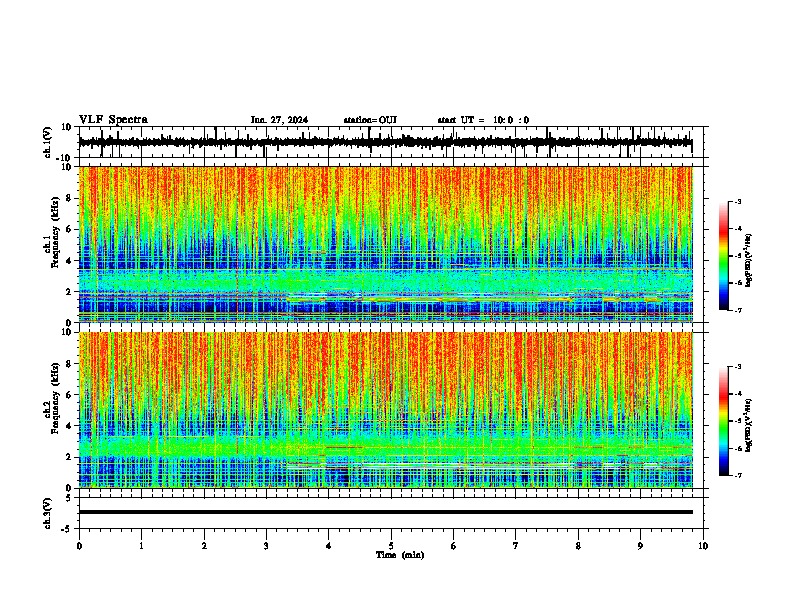This screenshot has width=792, height=612.
Task: Click time axis tick label "7"
Action: click(516, 546)
